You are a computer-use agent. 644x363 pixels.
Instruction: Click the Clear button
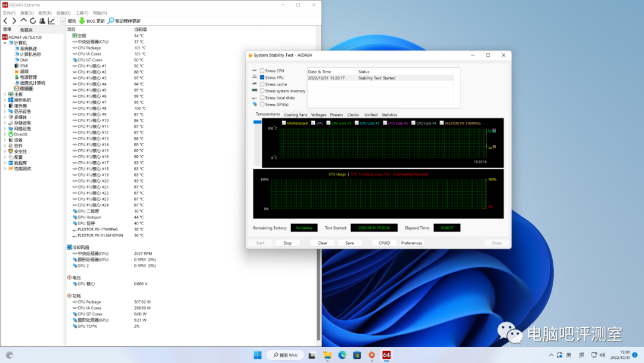click(323, 243)
